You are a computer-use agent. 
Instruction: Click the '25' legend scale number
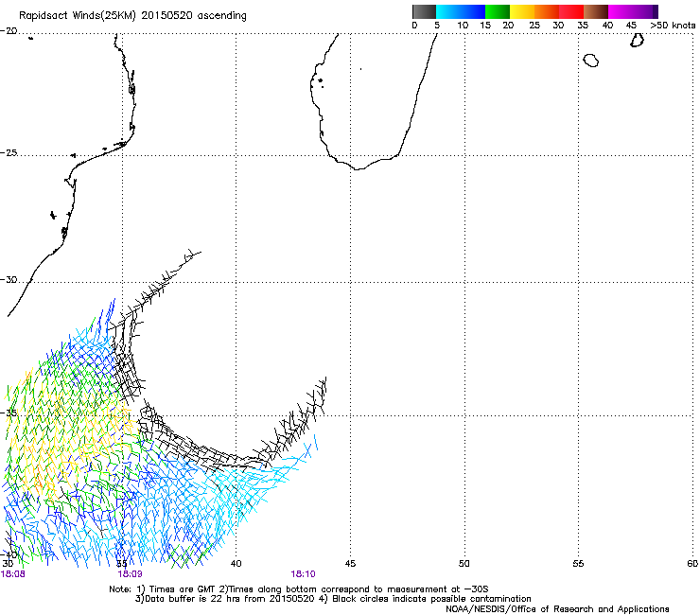[x=534, y=26]
